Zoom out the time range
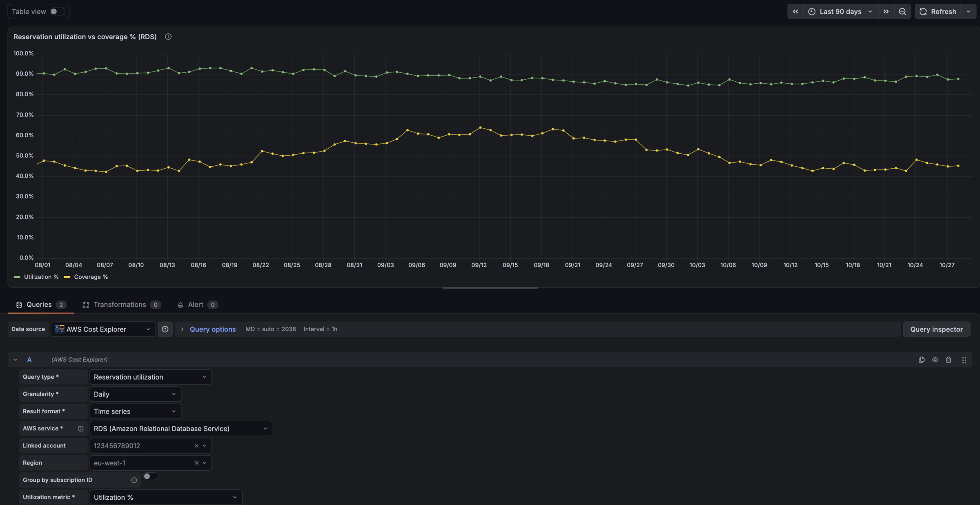Image resolution: width=980 pixels, height=505 pixels. click(902, 11)
